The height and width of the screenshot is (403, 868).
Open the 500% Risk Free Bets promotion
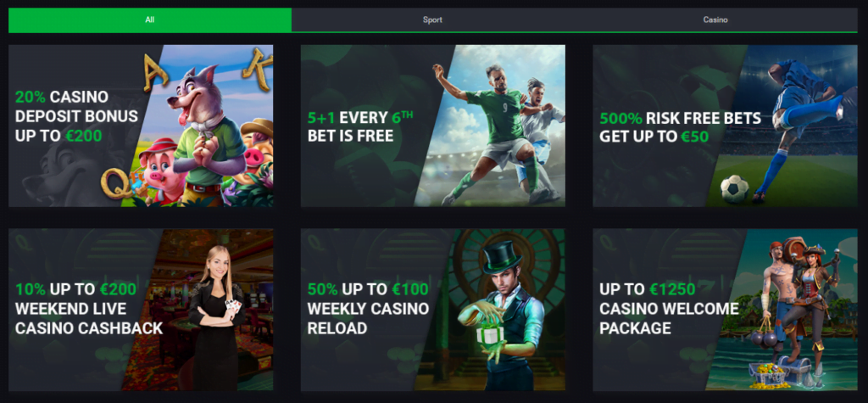(726, 126)
